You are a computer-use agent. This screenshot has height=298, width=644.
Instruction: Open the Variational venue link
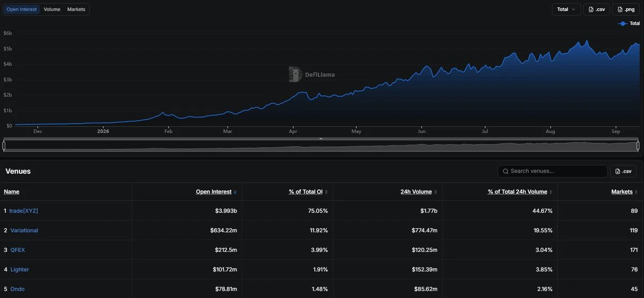(24, 230)
